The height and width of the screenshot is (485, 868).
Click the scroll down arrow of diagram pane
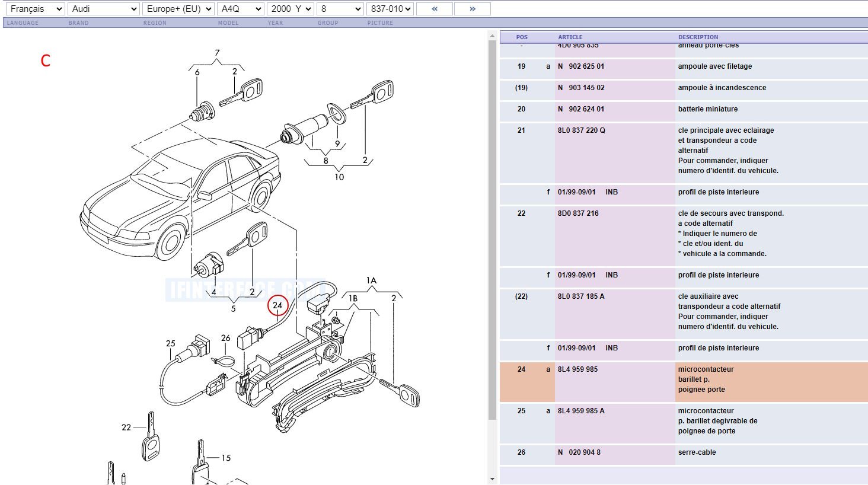click(492, 479)
